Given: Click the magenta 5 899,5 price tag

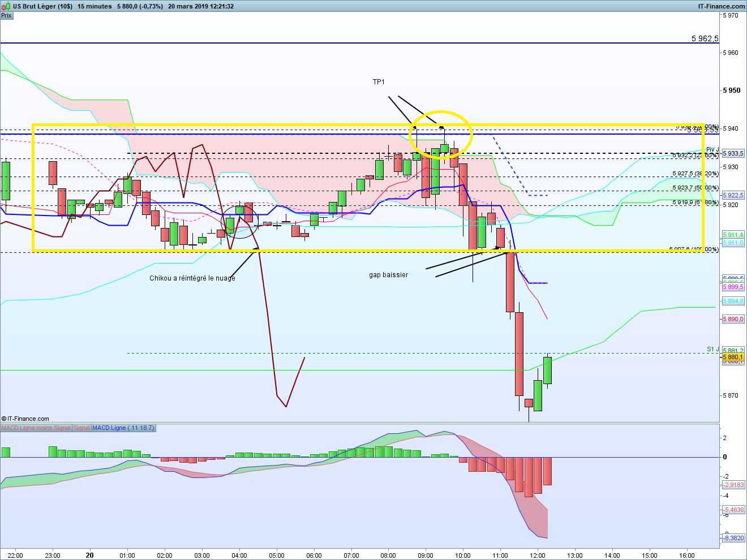Looking at the screenshot, I should [733, 287].
